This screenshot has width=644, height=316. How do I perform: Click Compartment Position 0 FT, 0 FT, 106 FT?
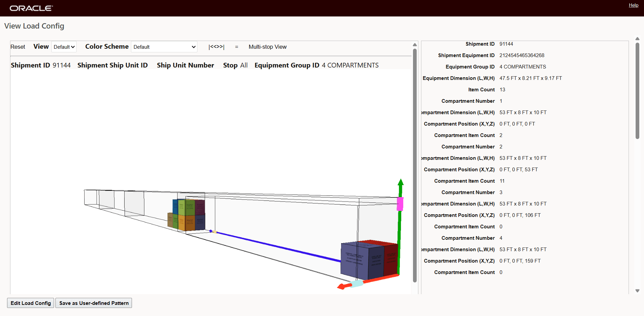point(520,215)
